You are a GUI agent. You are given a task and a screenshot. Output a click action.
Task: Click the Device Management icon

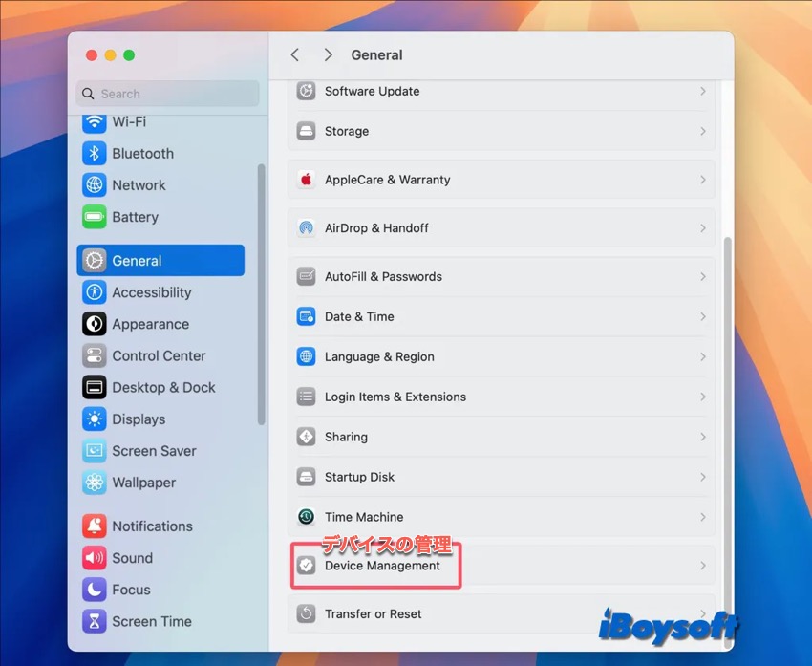tap(306, 566)
